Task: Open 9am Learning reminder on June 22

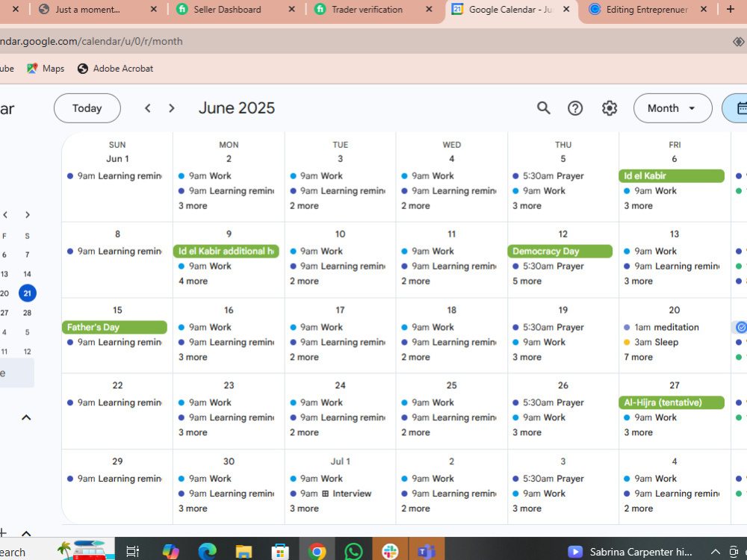Action: (x=115, y=402)
